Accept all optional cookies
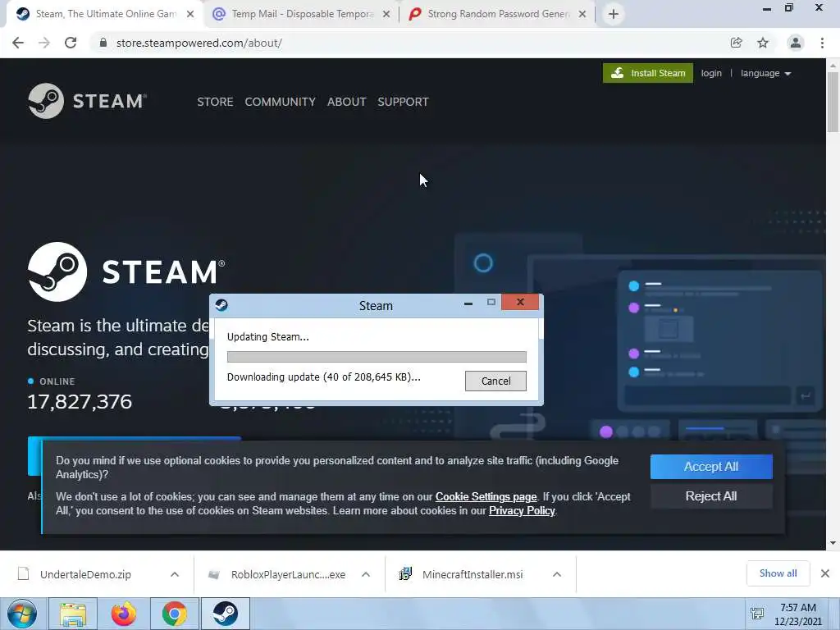Image resolution: width=840 pixels, height=630 pixels. tap(711, 467)
